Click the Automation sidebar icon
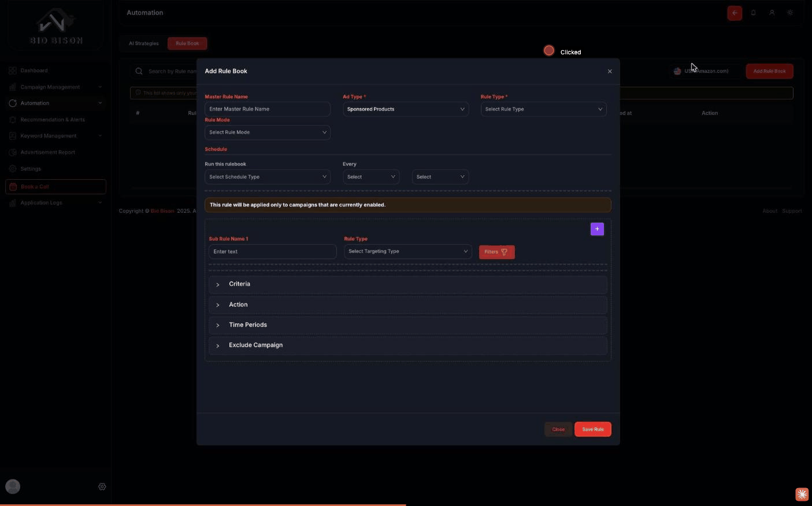Screen dimensions: 812x506 coord(13,103)
